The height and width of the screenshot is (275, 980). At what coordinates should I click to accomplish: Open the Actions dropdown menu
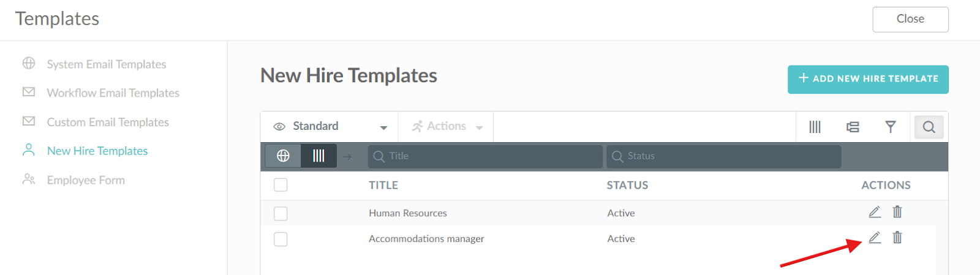pos(447,127)
